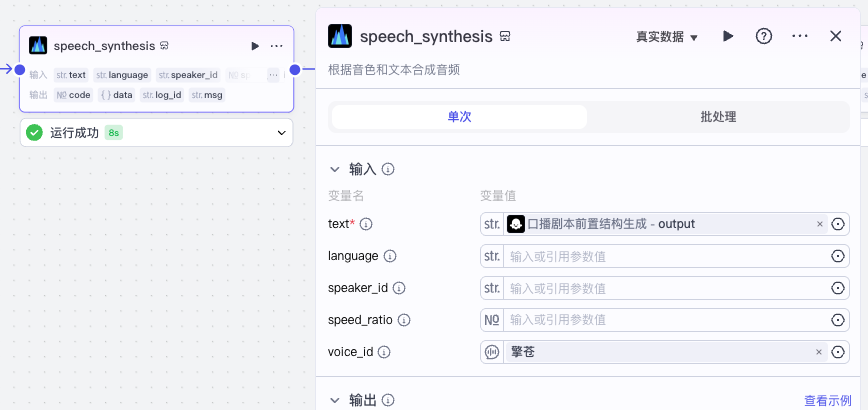Click the number type label of speed_ratio field

492,320
